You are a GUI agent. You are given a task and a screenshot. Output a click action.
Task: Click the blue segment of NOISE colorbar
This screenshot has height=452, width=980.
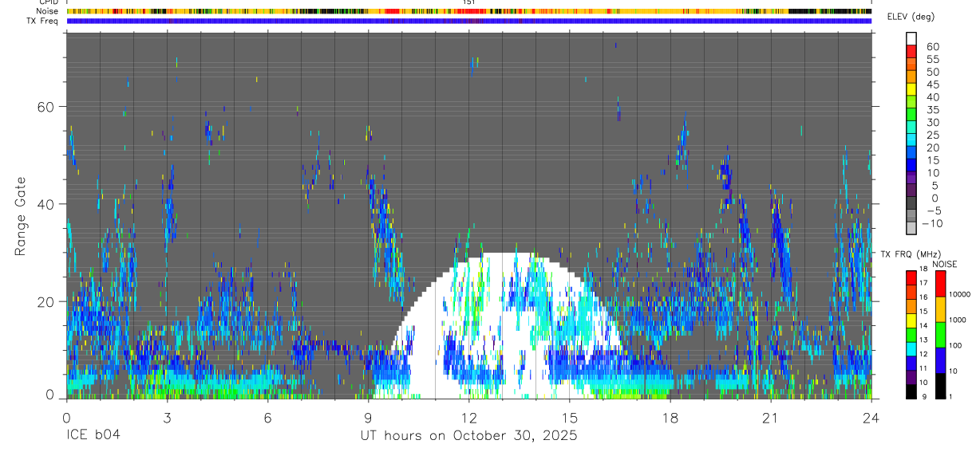point(940,360)
